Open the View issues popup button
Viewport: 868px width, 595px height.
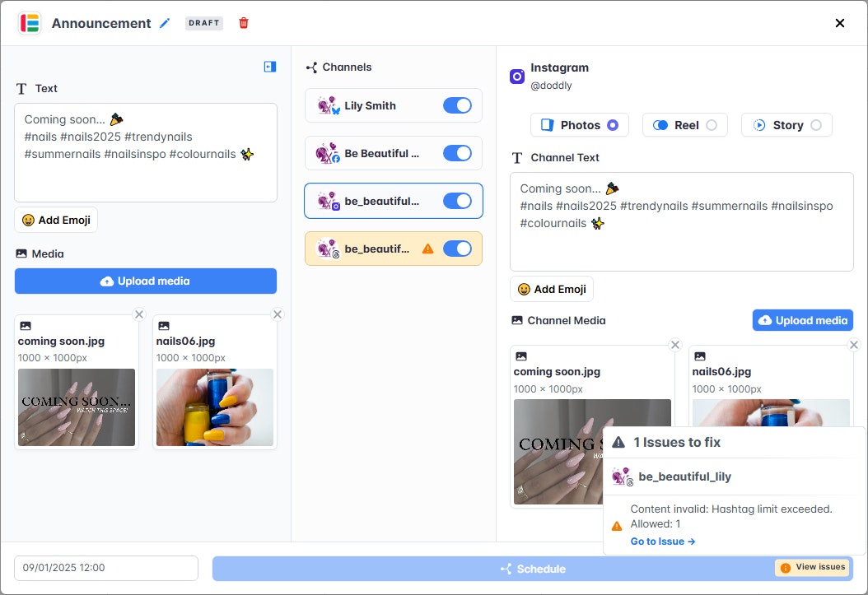pyautogui.click(x=812, y=567)
